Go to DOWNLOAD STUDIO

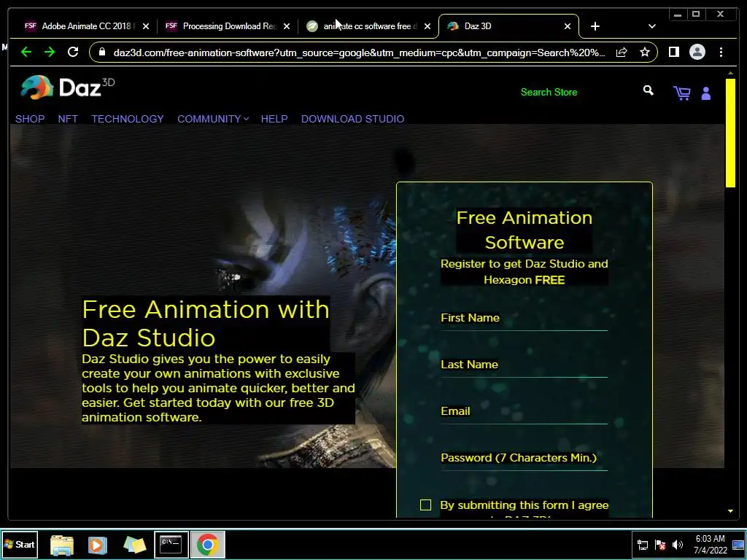352,119
